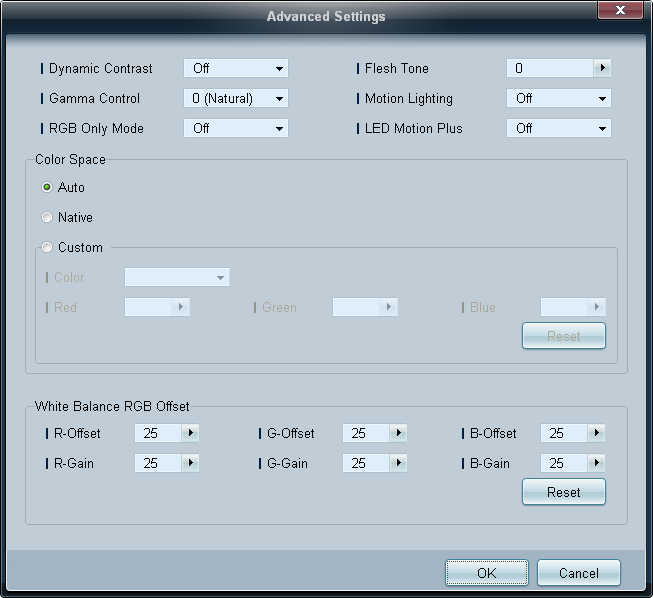Open the LED Motion Plus dropdown
The image size is (653, 598).
pos(559,128)
